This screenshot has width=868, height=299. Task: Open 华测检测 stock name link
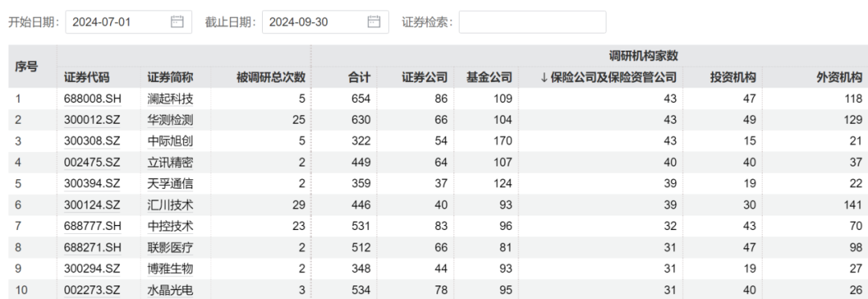(x=170, y=120)
